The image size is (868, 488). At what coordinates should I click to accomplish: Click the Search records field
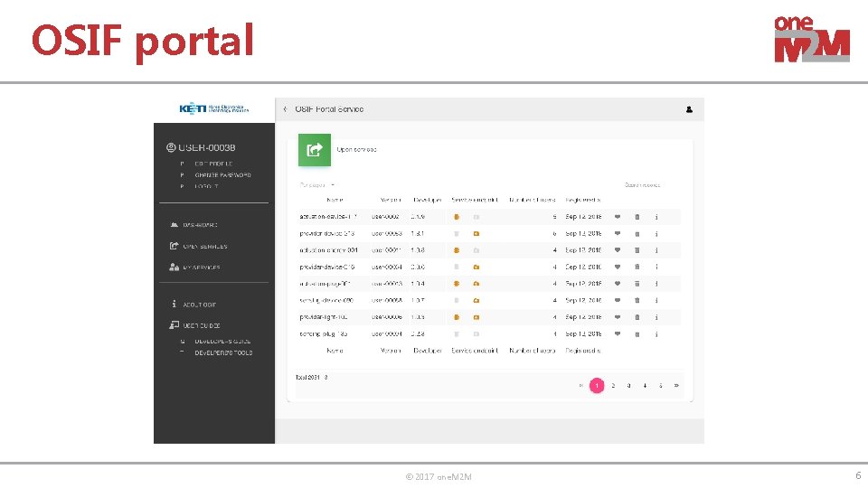click(x=642, y=184)
